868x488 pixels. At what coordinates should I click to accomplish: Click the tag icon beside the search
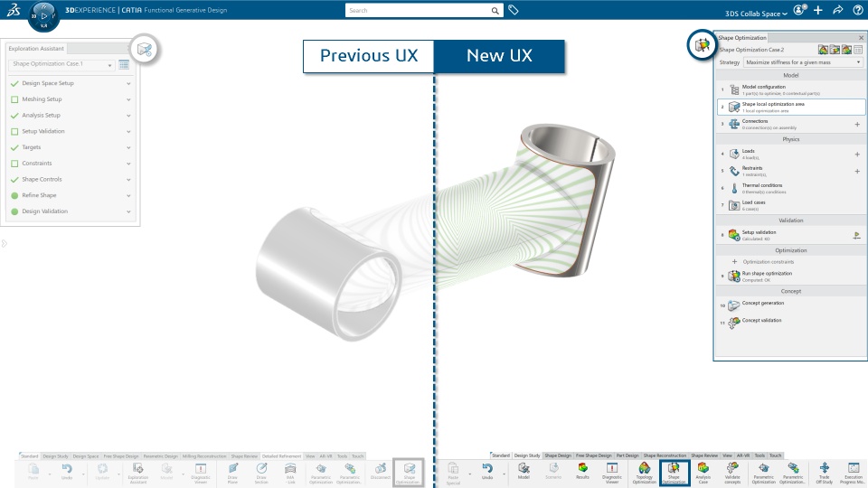pyautogui.click(x=514, y=10)
